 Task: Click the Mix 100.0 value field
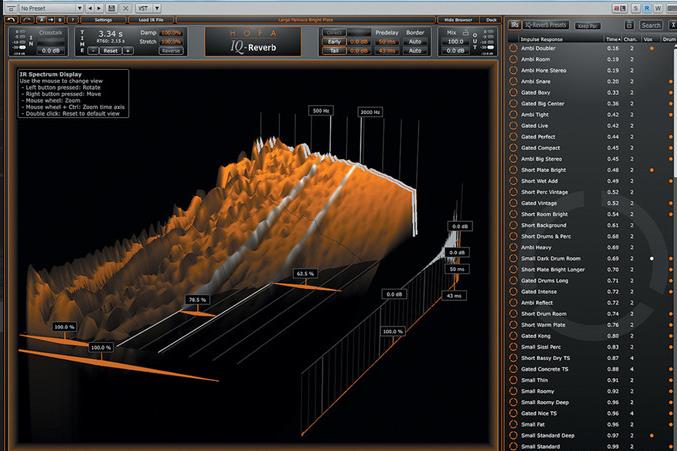tap(455, 42)
